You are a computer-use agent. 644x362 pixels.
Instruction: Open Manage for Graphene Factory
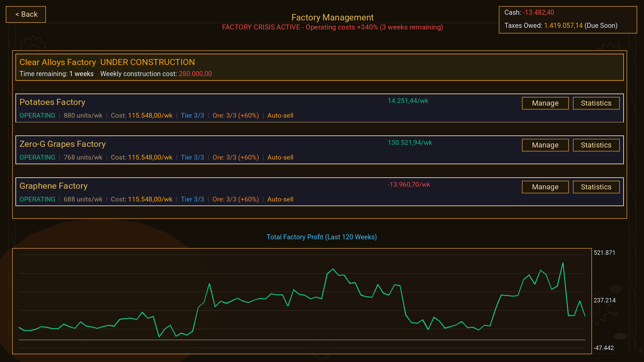[545, 187]
